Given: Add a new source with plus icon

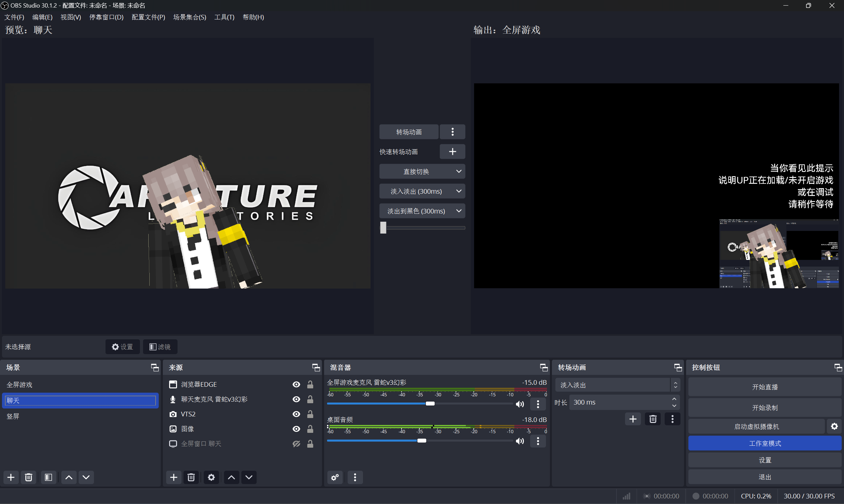Looking at the screenshot, I should pos(174,477).
